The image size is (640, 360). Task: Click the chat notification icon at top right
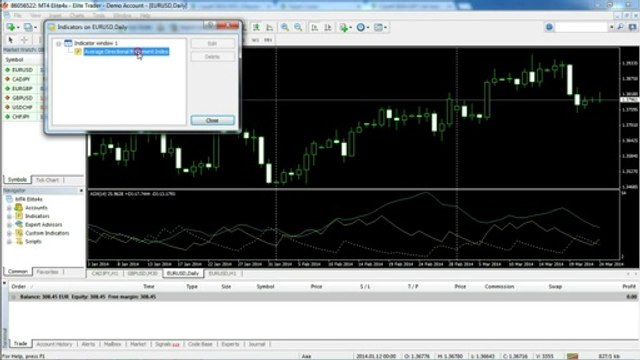point(632,27)
